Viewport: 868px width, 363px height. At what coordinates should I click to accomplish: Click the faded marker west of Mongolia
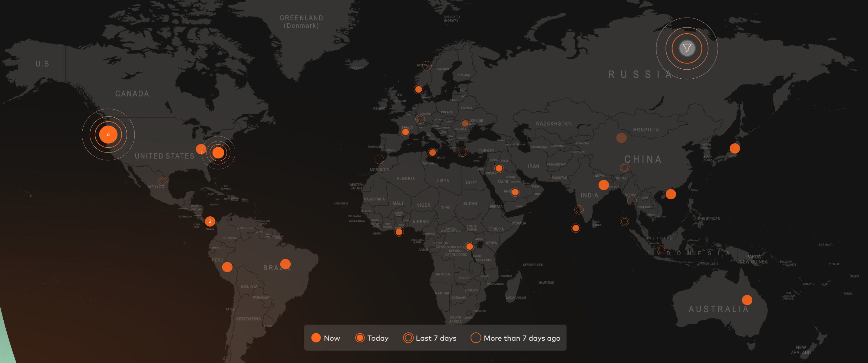click(621, 138)
